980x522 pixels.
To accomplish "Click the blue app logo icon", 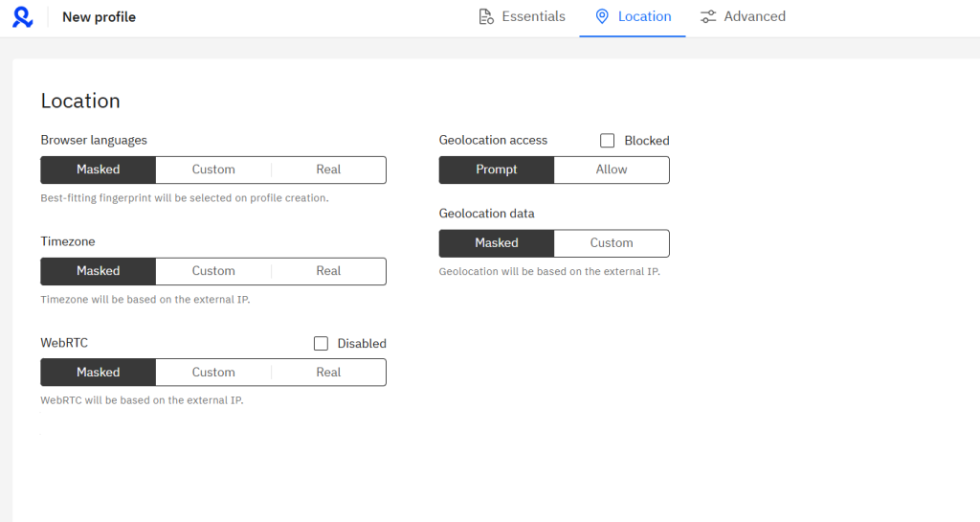I will tap(23, 17).
